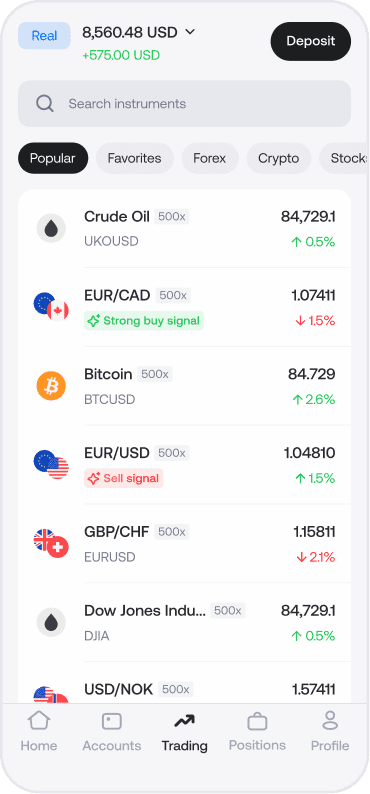The height and width of the screenshot is (794, 370).
Task: Switch to the Favorites filter
Action: point(135,158)
